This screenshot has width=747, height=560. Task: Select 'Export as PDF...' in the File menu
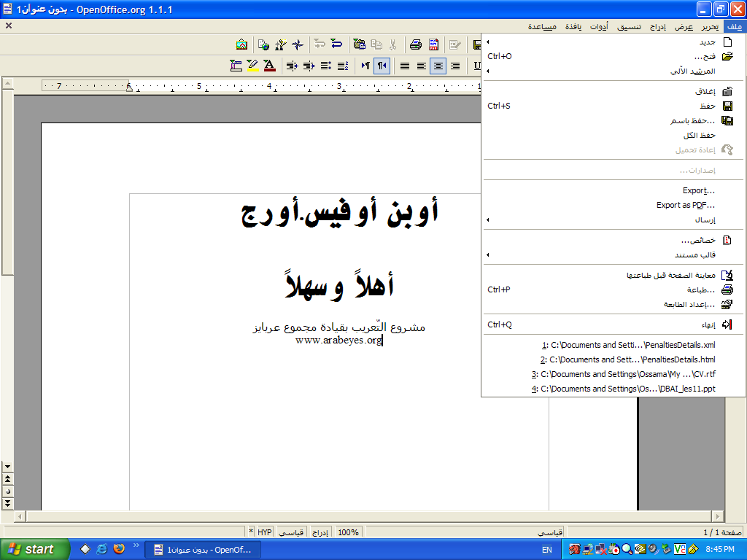click(x=685, y=205)
